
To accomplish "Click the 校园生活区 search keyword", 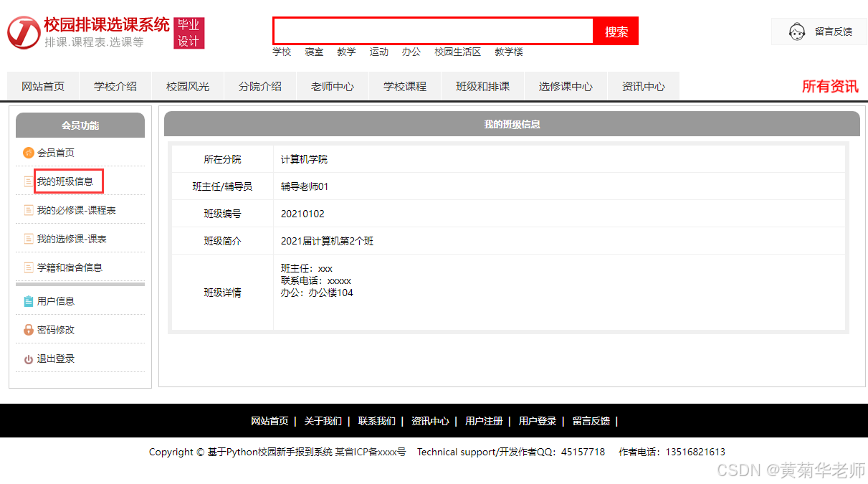I will click(457, 52).
